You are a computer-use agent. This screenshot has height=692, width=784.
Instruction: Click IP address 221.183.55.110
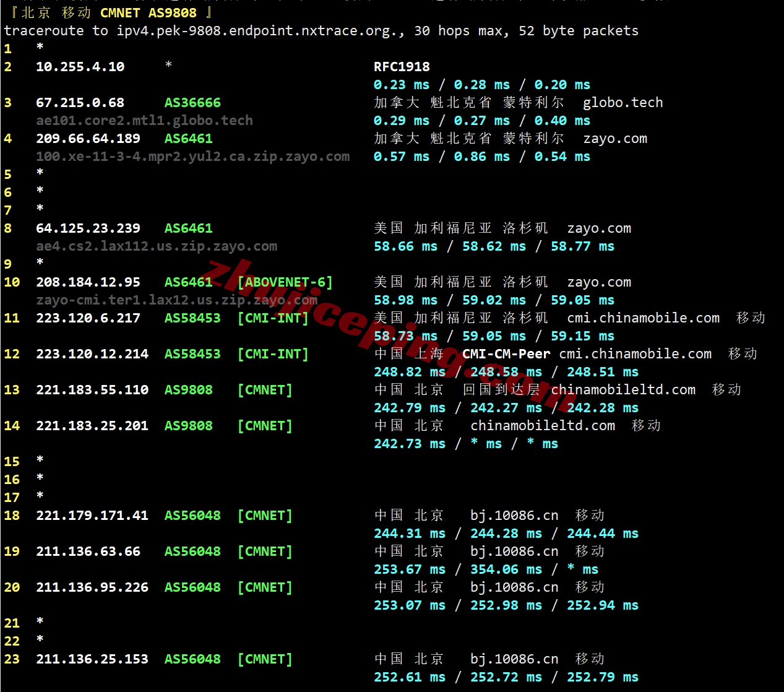click(92, 390)
